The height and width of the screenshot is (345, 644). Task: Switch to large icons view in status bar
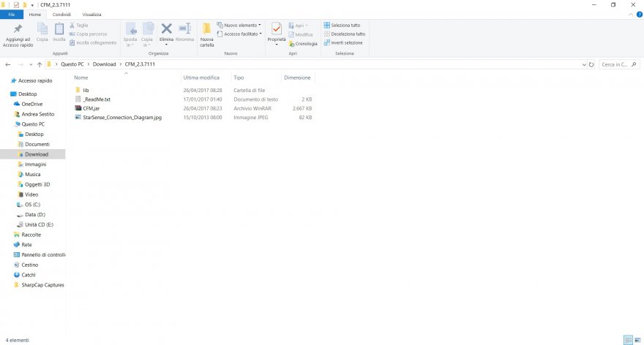(x=638, y=340)
